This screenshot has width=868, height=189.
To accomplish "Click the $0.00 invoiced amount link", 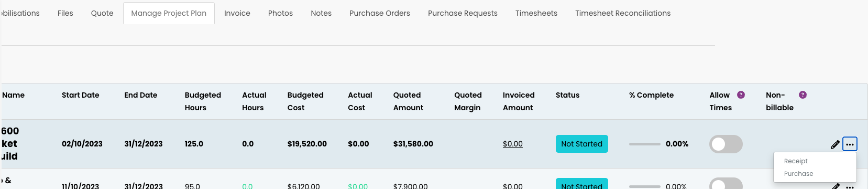I will point(513,144).
